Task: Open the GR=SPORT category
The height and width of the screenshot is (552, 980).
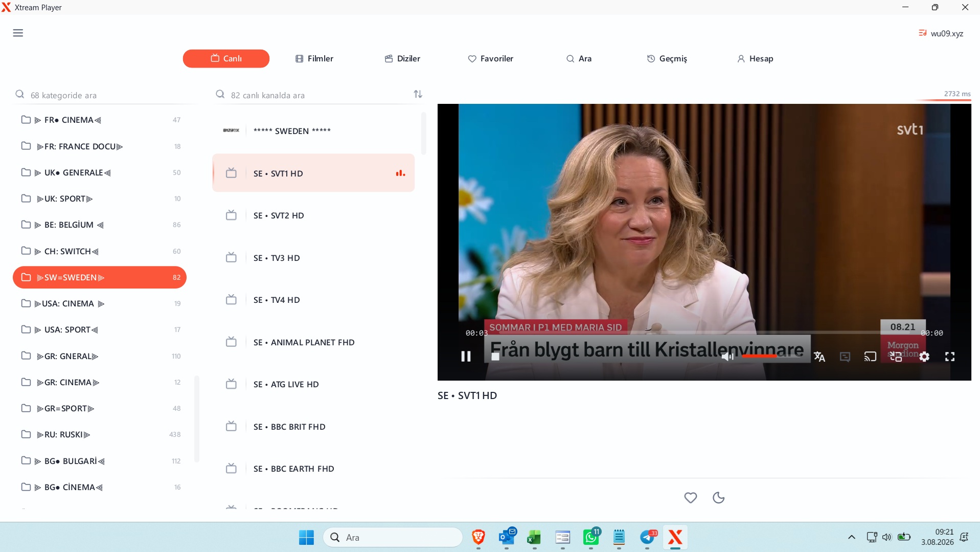Action: 100,408
